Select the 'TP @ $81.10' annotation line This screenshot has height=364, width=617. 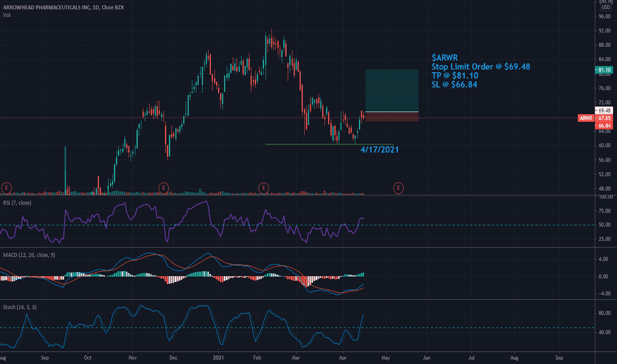coord(455,75)
